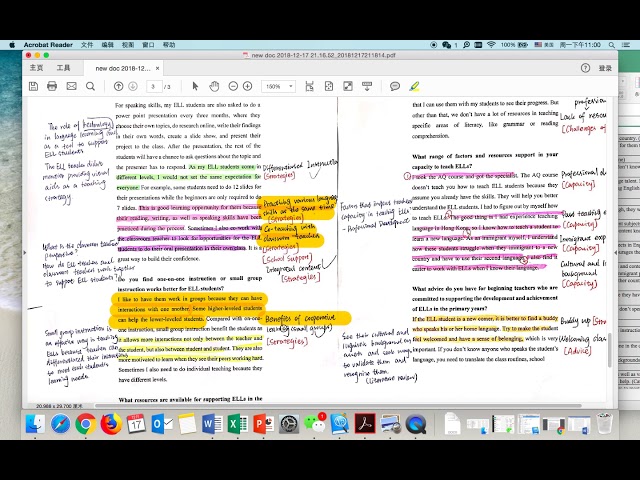The image size is (640, 480).
Task: Click the Print file icon
Action: pyautogui.click(x=52, y=86)
